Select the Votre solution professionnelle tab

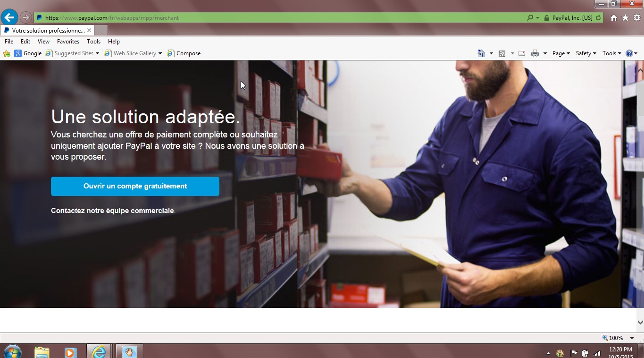click(47, 31)
